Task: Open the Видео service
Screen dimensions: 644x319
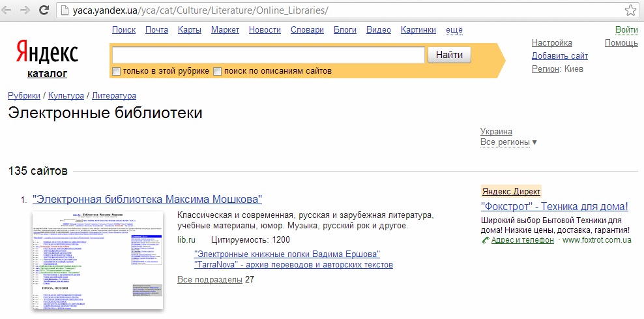Action: 379,29
